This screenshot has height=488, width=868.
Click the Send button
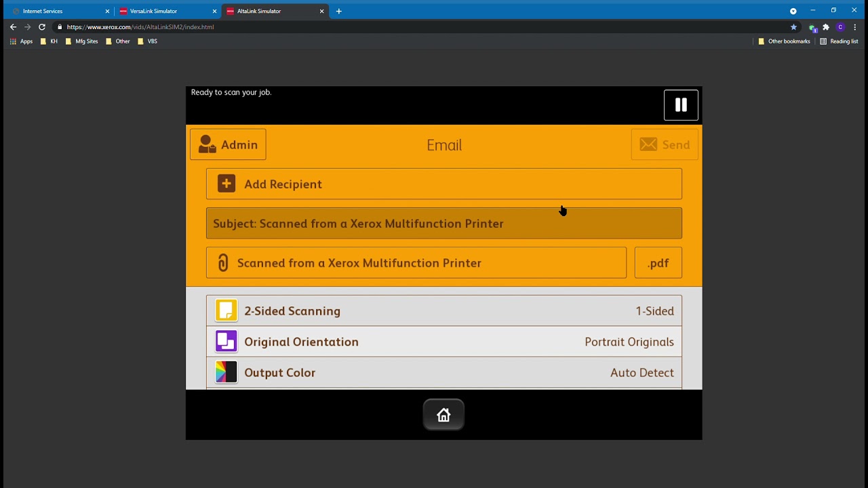(x=665, y=144)
